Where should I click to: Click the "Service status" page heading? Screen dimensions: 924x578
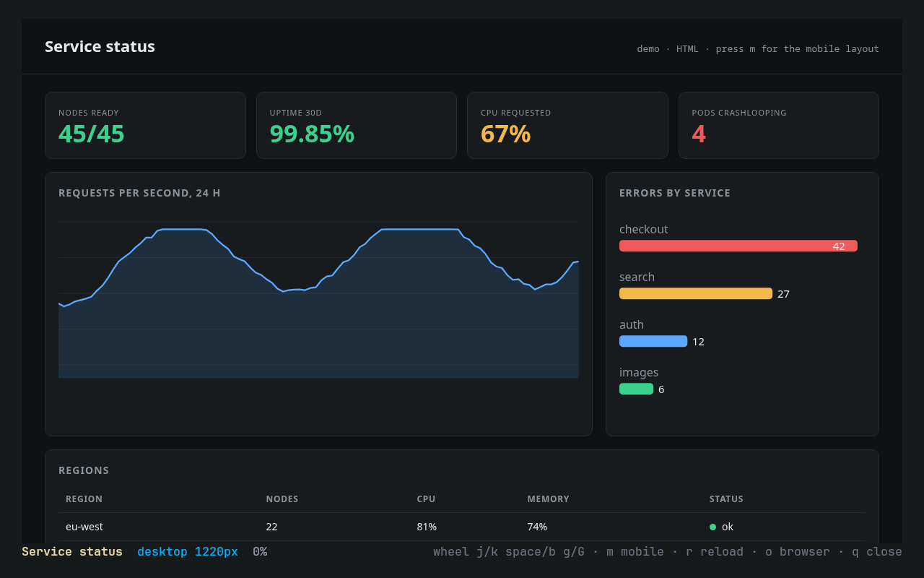100,46
